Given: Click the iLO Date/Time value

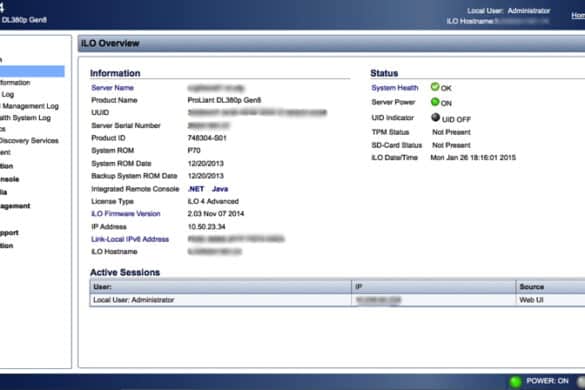Looking at the screenshot, I should tap(473, 157).
